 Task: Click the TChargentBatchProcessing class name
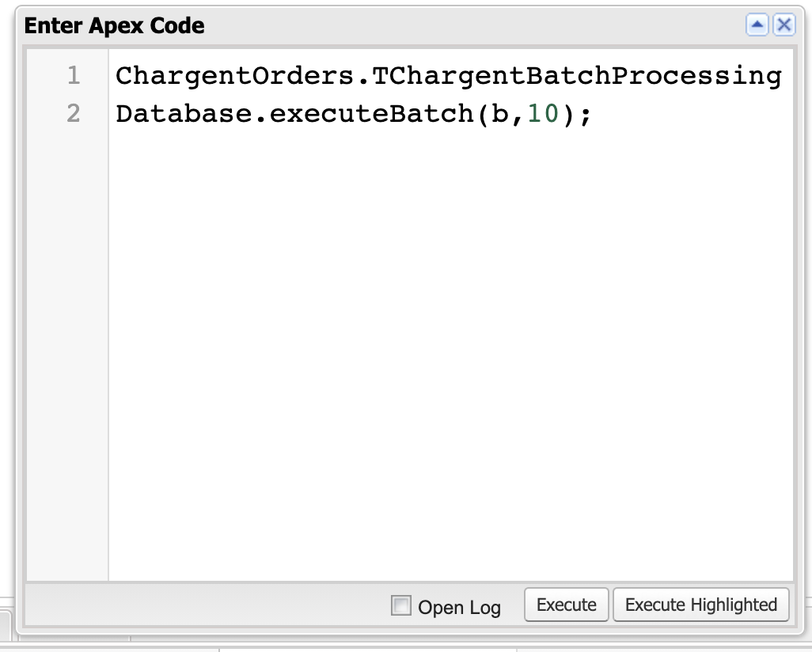pos(576,77)
